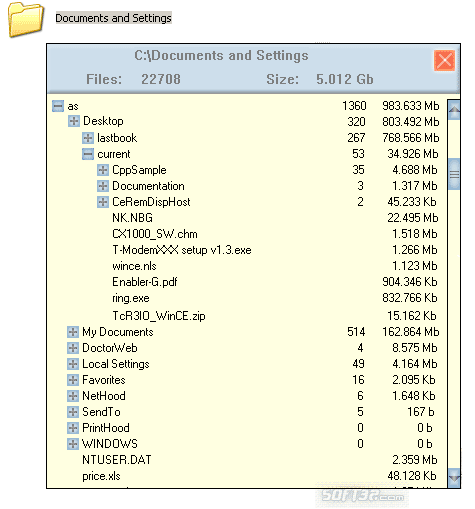Screen dimensions: 475x509
Task: Expand the NetHood folder node
Action: [73, 396]
